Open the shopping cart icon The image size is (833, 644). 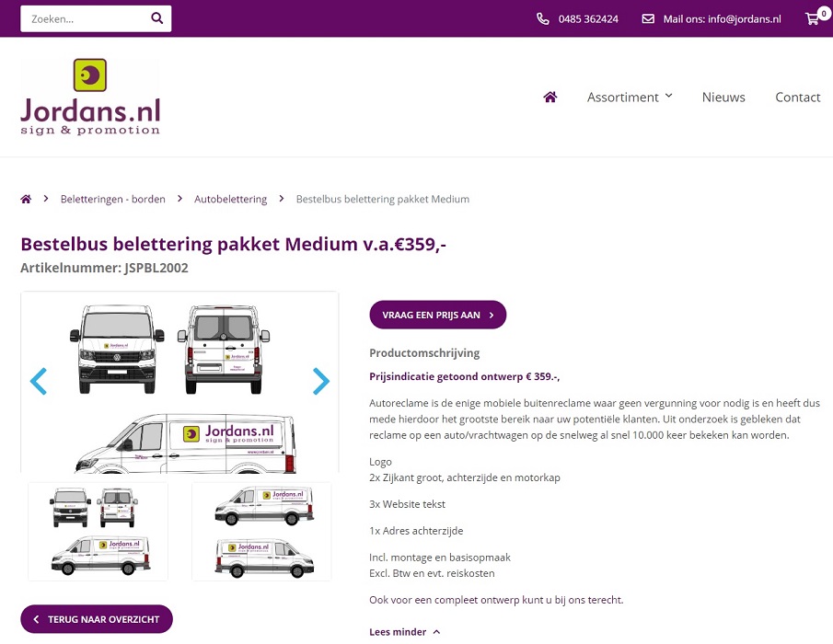813,18
